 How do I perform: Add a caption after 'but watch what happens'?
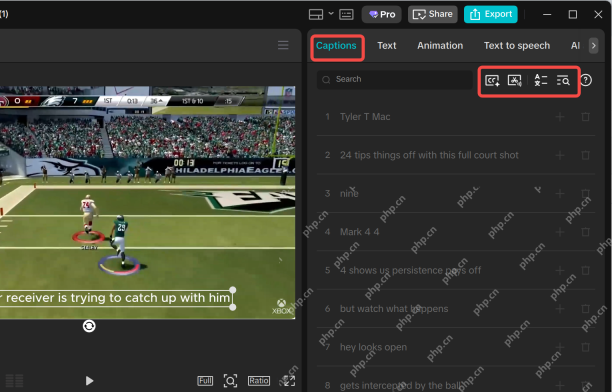click(560, 308)
